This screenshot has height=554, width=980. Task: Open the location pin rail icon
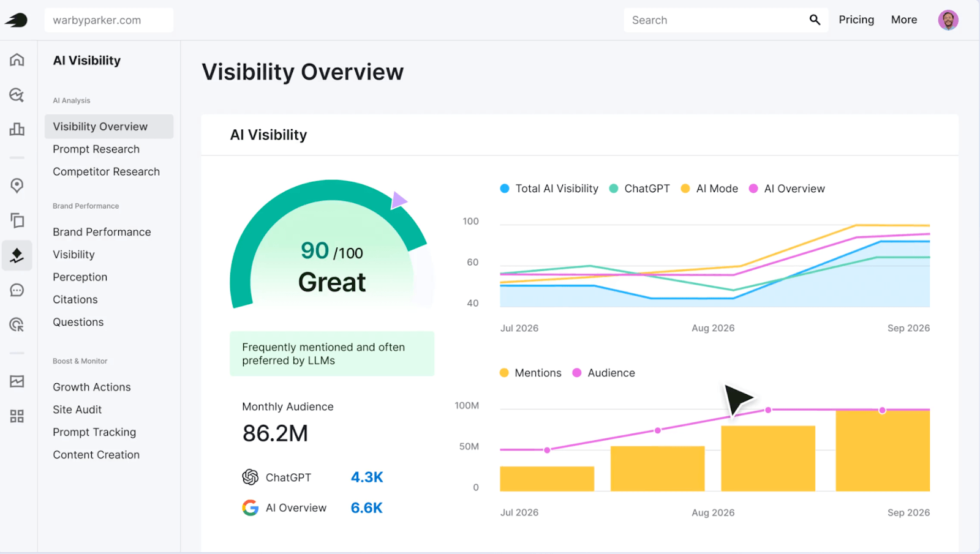17,185
